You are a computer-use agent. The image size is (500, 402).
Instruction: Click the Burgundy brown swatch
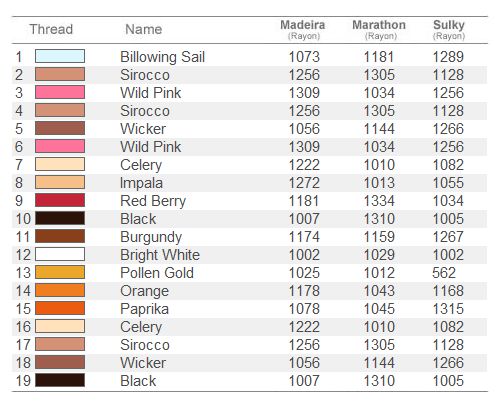60,236
